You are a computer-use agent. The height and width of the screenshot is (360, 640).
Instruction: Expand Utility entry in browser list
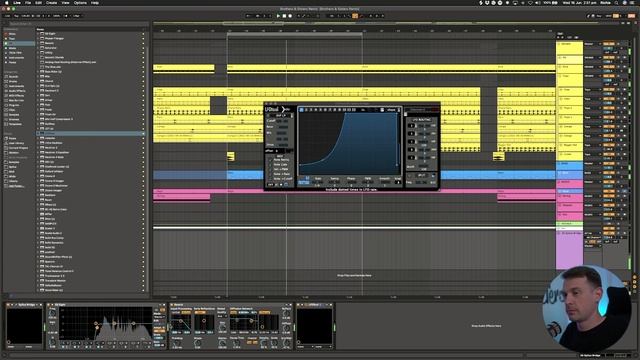(38, 53)
